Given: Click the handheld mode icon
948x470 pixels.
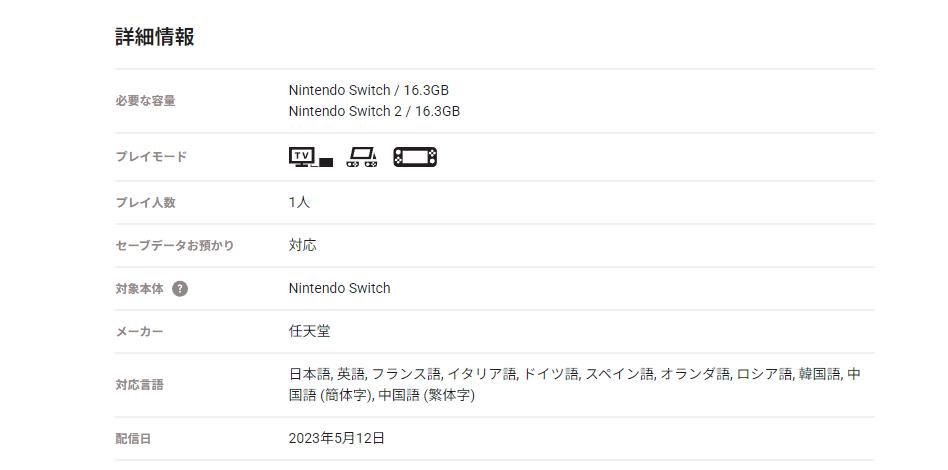Looking at the screenshot, I should click(x=415, y=157).
